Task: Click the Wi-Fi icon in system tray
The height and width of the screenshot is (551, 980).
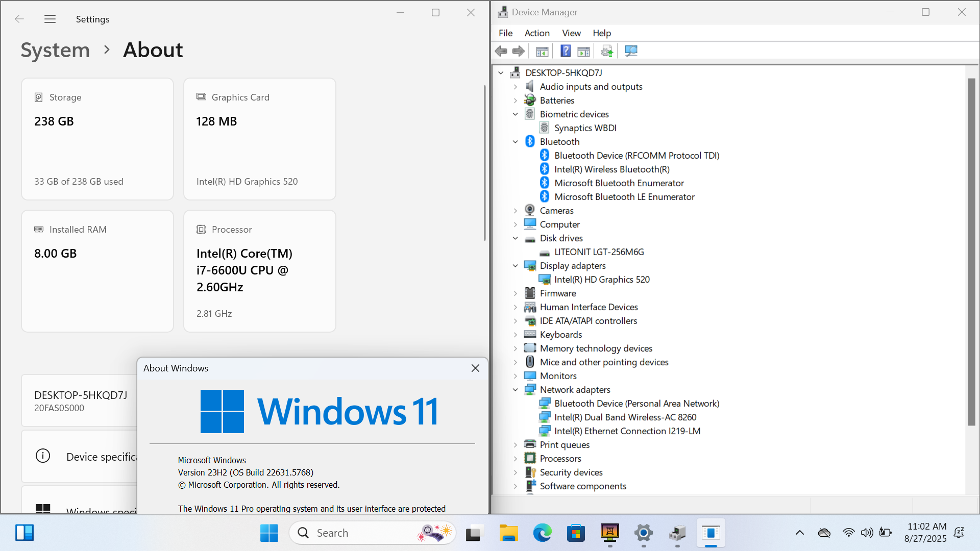Action: coord(848,533)
